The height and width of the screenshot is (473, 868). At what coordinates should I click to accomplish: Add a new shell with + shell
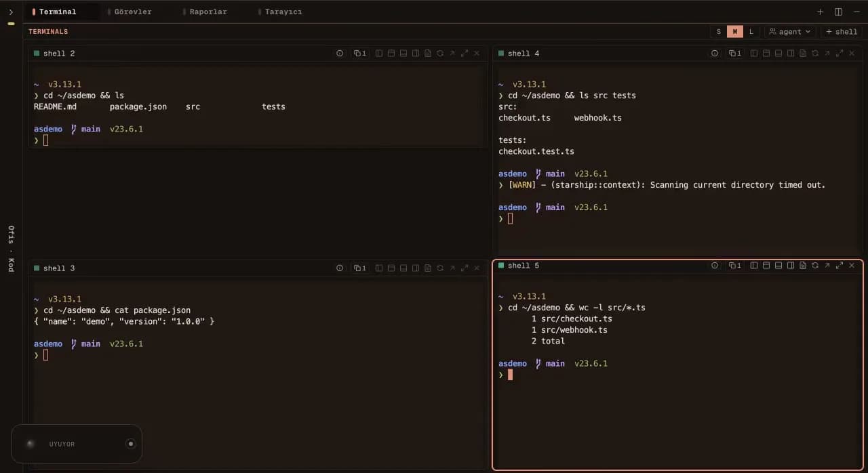(842, 32)
